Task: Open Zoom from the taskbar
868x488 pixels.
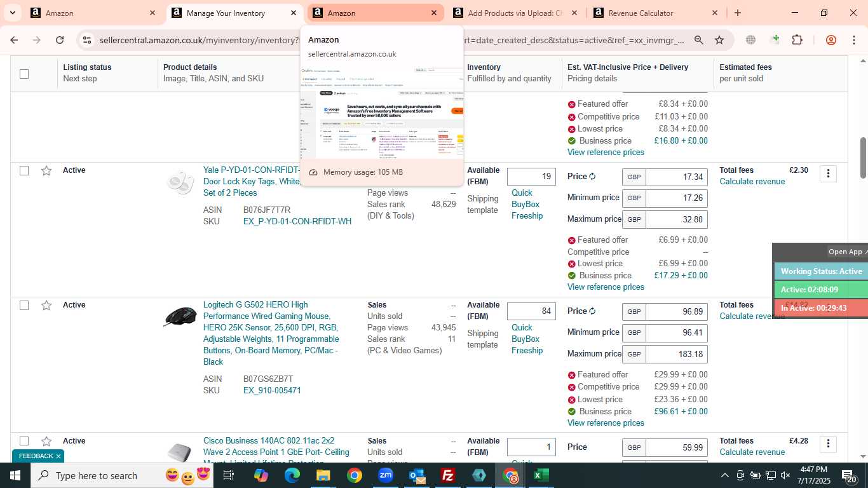Action: 386,475
